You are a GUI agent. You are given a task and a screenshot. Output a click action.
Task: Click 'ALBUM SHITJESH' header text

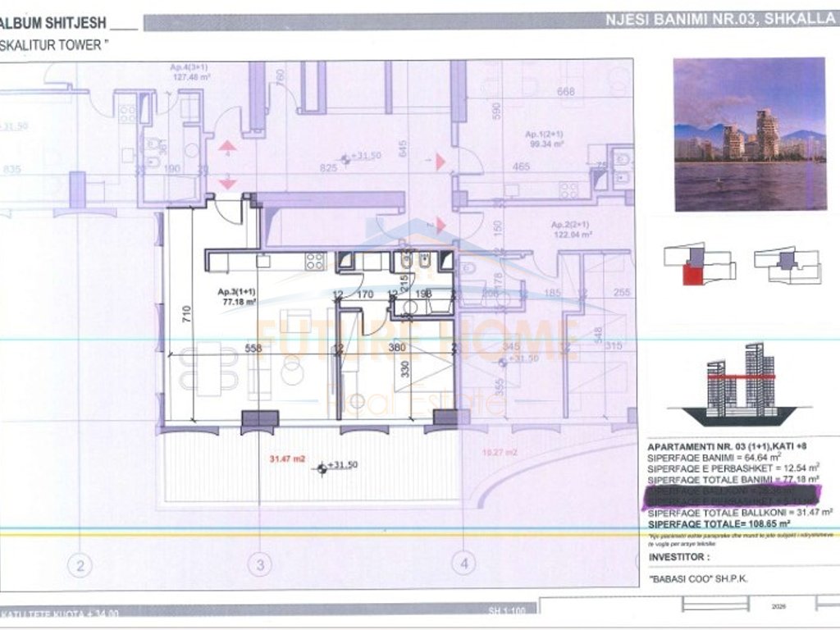(53, 23)
